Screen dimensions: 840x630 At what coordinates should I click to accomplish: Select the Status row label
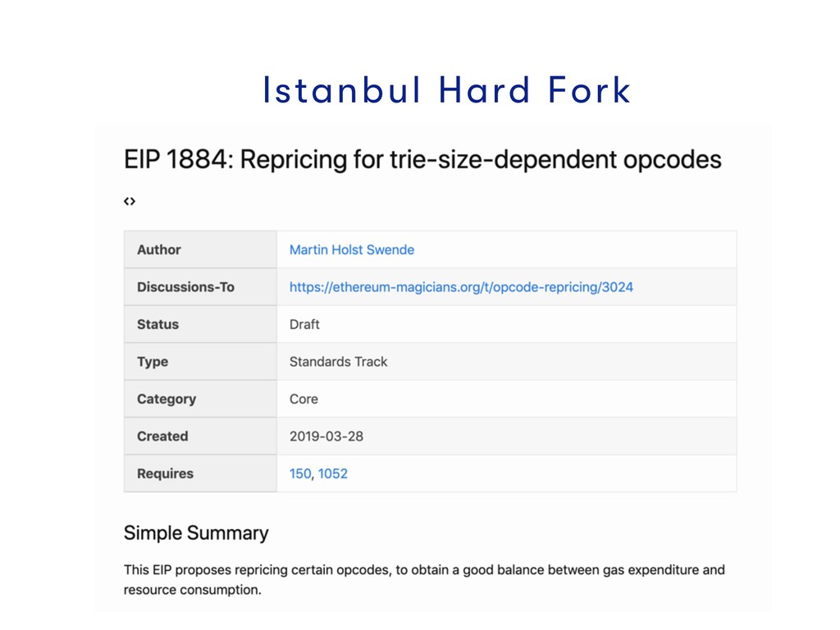pyautogui.click(x=157, y=324)
